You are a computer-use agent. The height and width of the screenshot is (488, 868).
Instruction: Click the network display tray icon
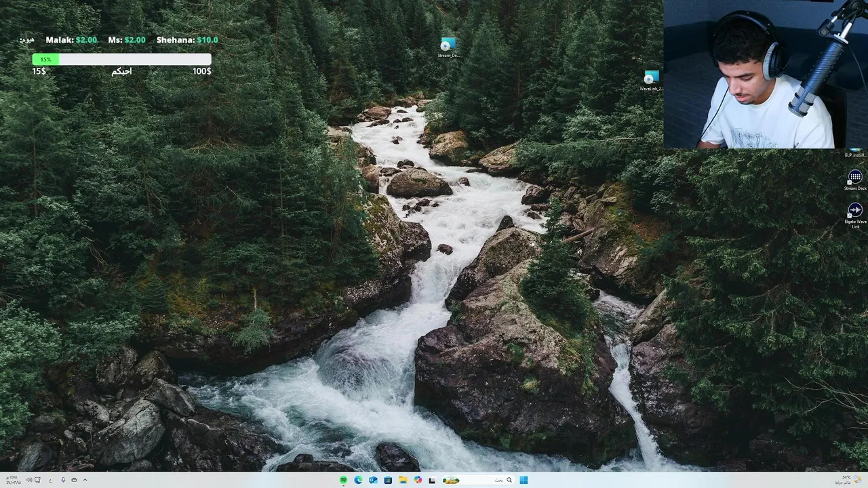pyautogui.click(x=38, y=480)
